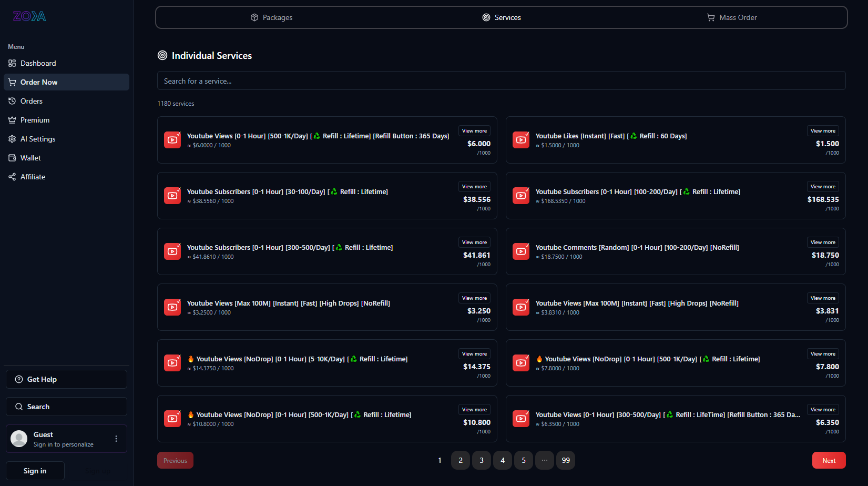View more for NoDrop 500-1K/Day $7.800
868x486 pixels.
823,354
